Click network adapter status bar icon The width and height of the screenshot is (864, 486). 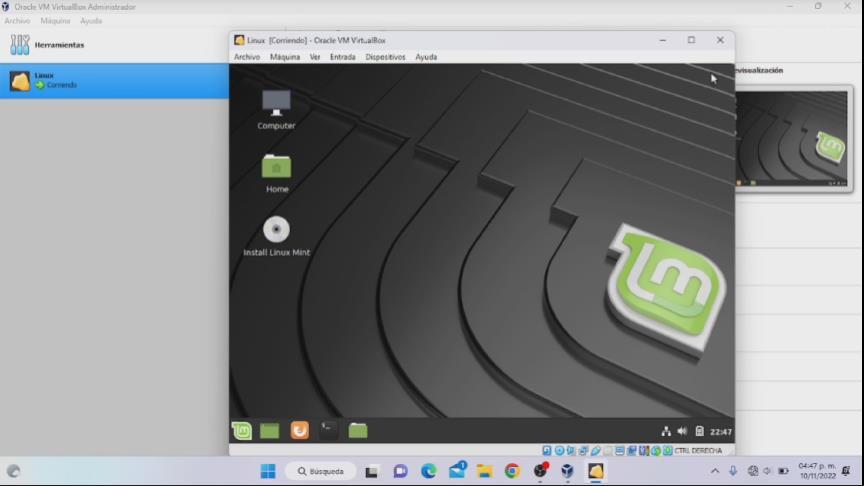(582, 451)
